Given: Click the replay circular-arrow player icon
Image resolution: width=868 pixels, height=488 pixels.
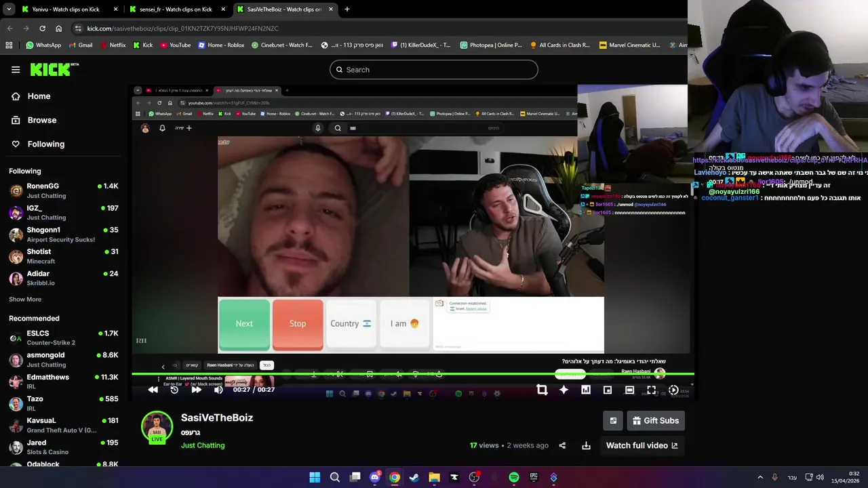Looking at the screenshot, I should coord(174,390).
